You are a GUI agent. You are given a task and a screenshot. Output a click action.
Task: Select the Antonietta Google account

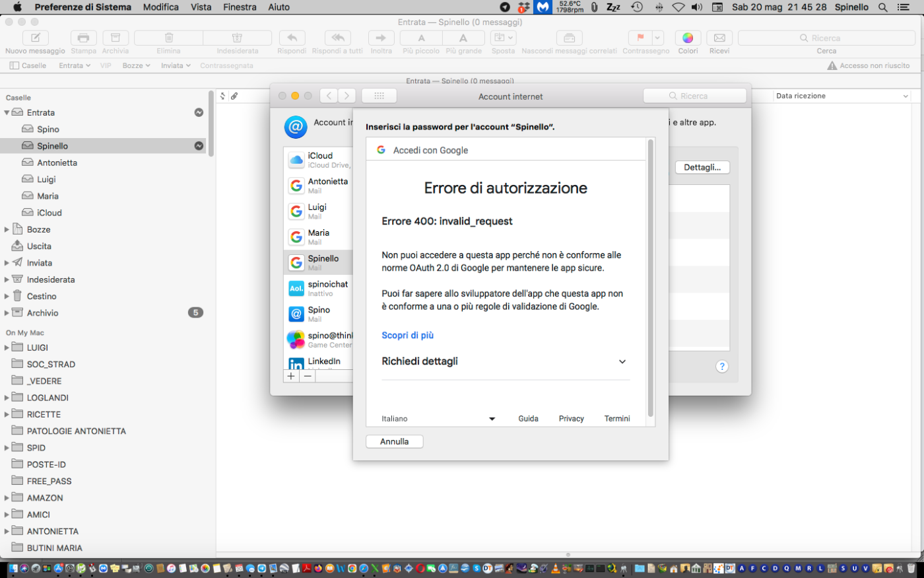point(319,186)
